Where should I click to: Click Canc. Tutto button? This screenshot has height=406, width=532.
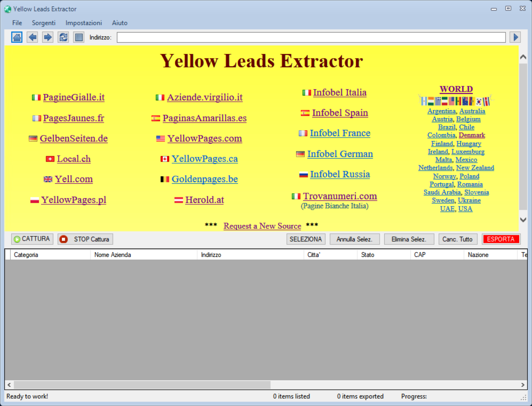pyautogui.click(x=458, y=239)
